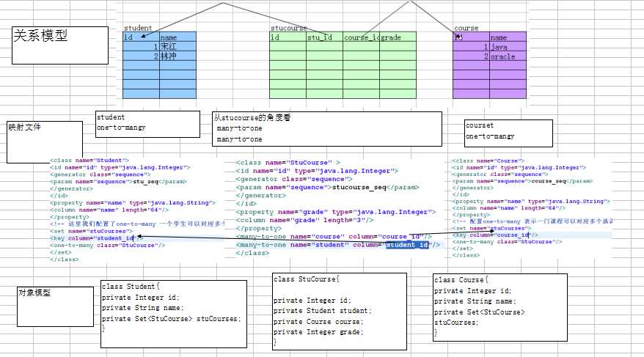The width and height of the screenshot is (644, 357).
Task: Select the 'stu_id' header in the stucourse table
Action: (x=324, y=37)
